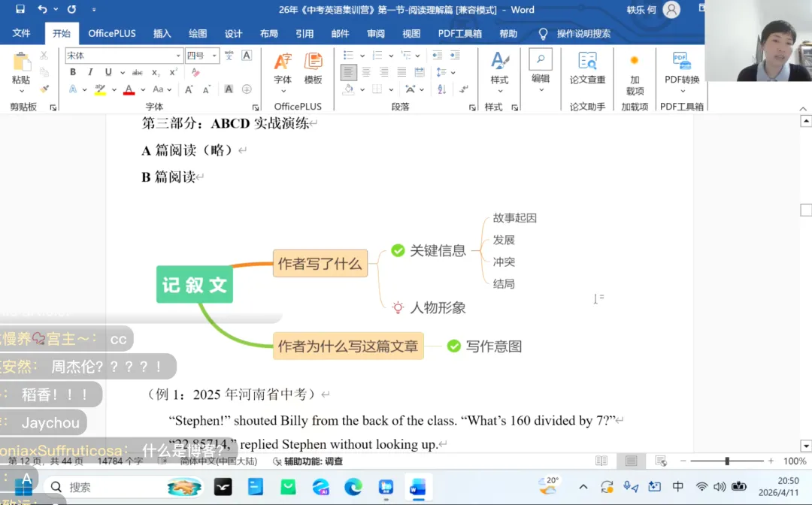Click the 辅助功能: 调查 status bar button

pos(312,461)
